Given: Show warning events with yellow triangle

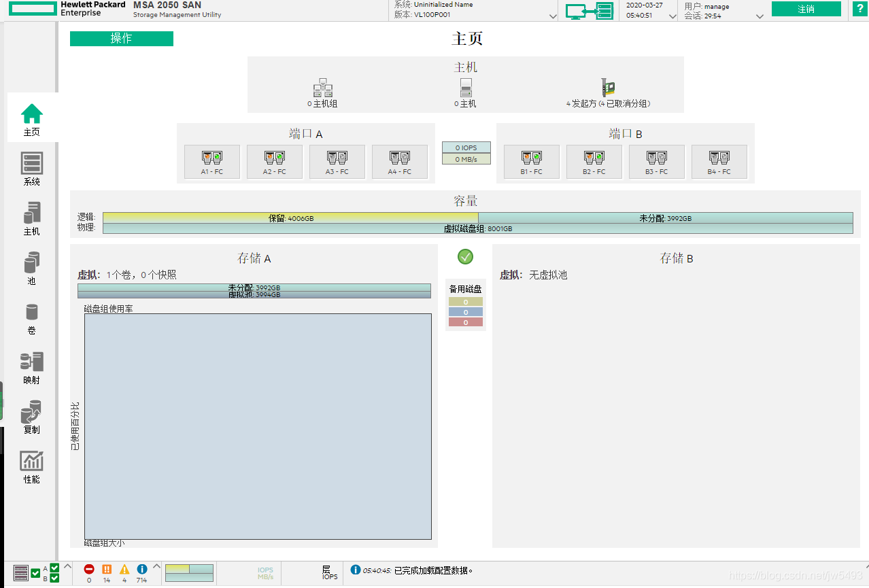Looking at the screenshot, I should pos(124,570).
